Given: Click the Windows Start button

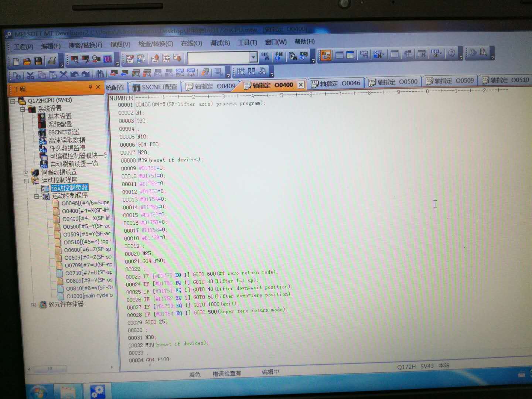Looking at the screenshot, I should [x=38, y=392].
